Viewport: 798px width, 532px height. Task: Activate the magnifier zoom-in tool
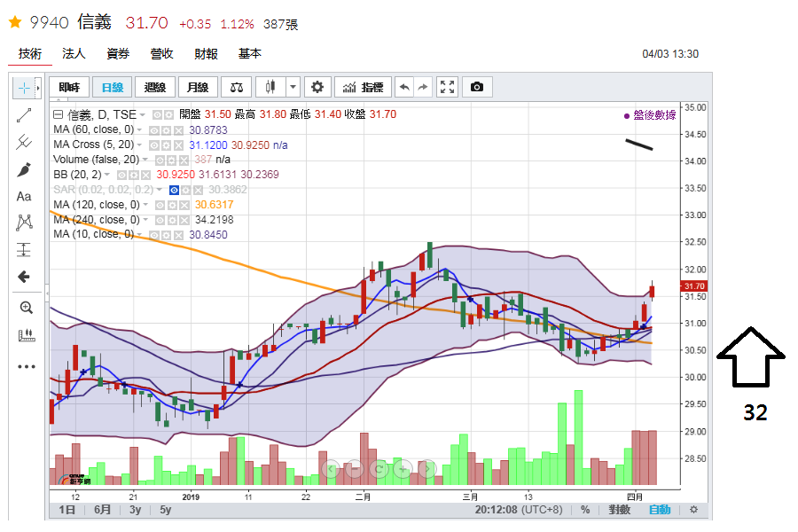tap(26, 308)
